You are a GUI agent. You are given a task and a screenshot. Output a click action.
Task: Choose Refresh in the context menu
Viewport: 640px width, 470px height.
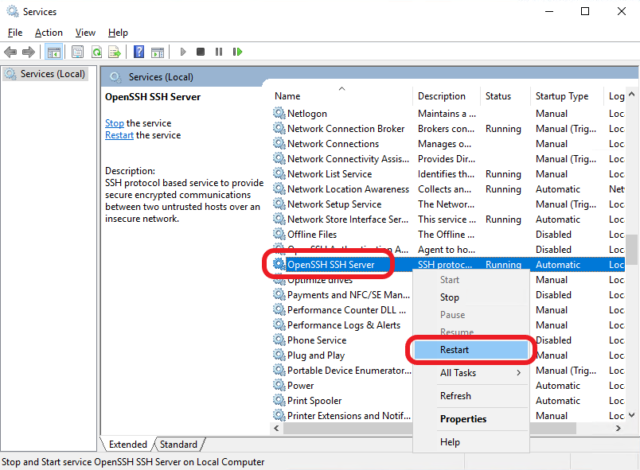coord(471,396)
